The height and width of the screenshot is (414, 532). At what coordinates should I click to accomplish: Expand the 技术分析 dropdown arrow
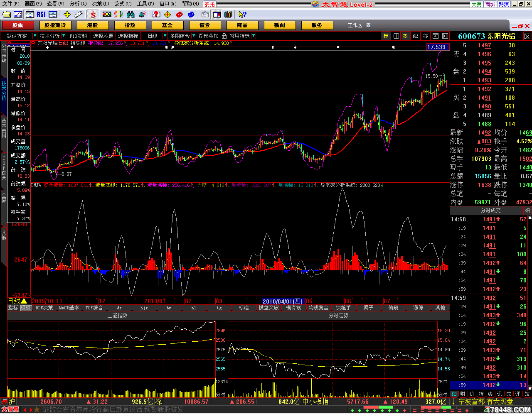pyautogui.click(x=64, y=36)
